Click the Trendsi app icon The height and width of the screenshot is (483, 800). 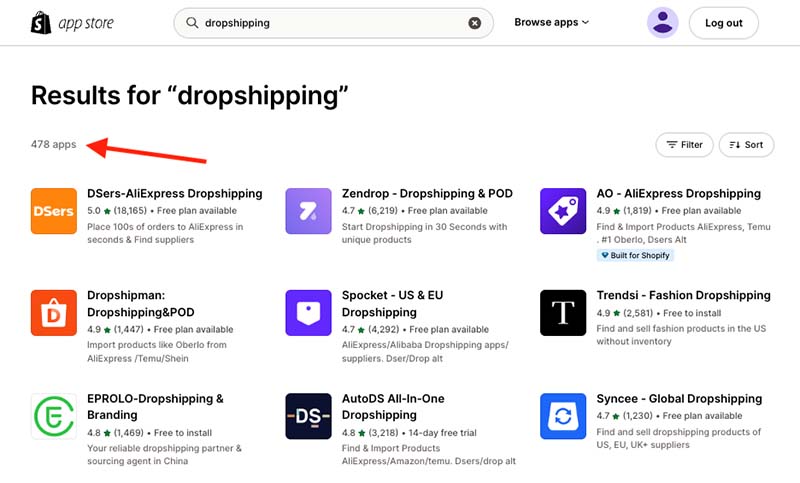pos(563,313)
